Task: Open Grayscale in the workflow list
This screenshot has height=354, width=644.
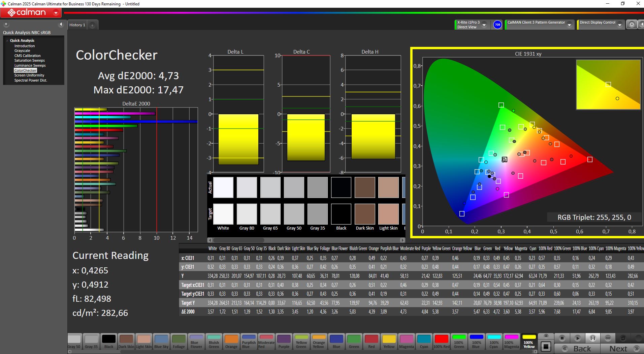Action: click(22, 51)
